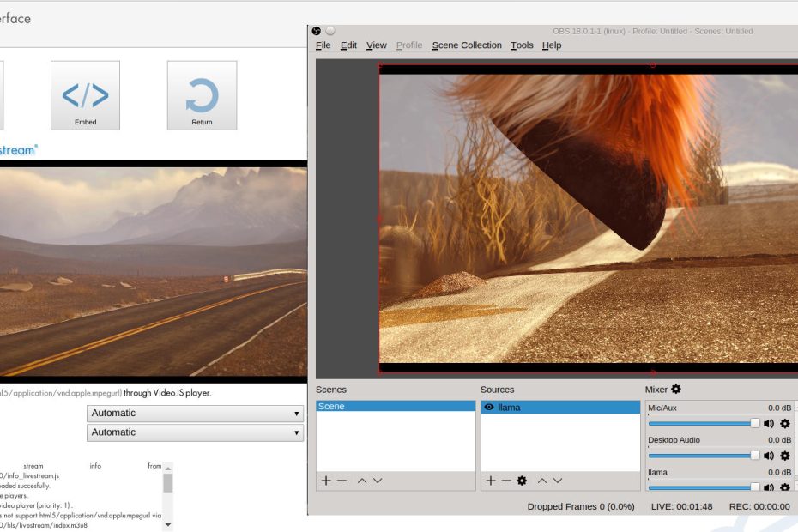798x532 pixels.
Task: Open the second Automatic dropdown
Action: pyautogui.click(x=195, y=432)
